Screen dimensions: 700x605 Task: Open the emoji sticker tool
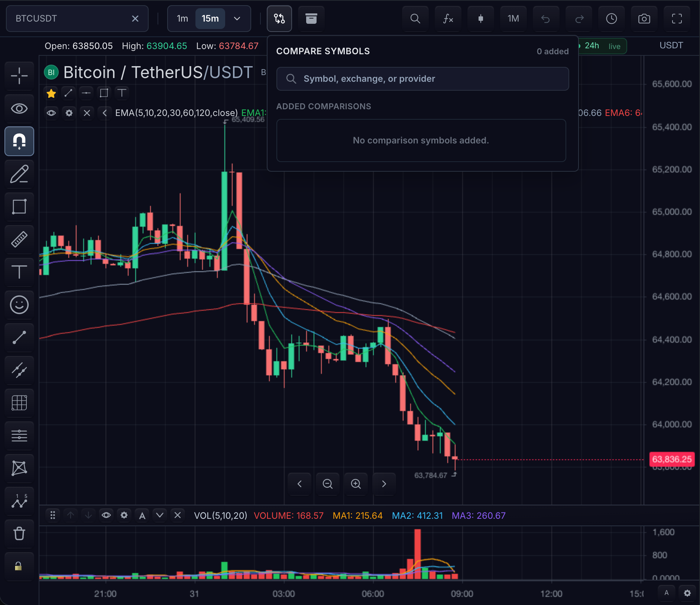19,305
